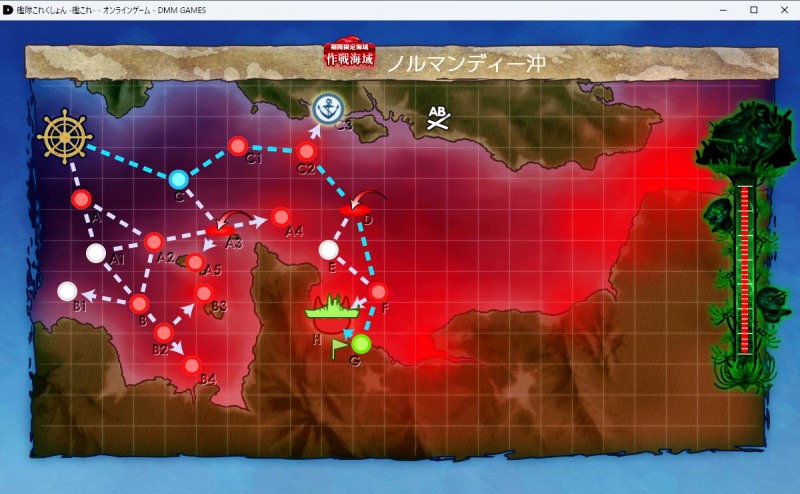This screenshot has width=800, height=494.
Task: Close the DMM GAMES window
Action: coord(784,10)
